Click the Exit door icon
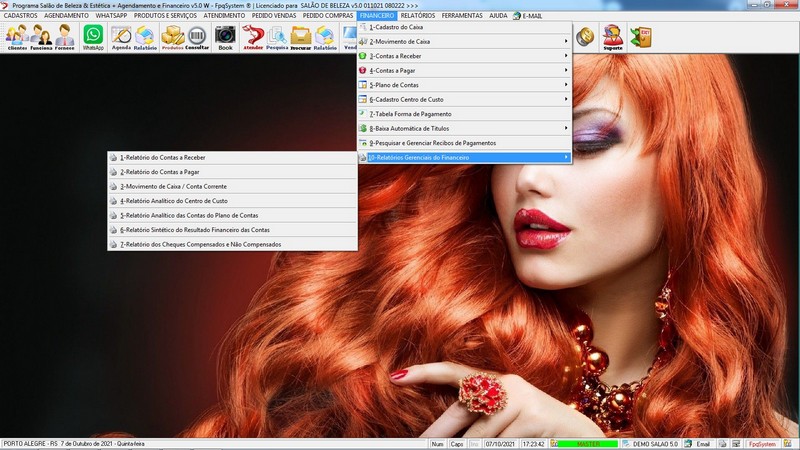This screenshot has width=800, height=450. tap(640, 38)
